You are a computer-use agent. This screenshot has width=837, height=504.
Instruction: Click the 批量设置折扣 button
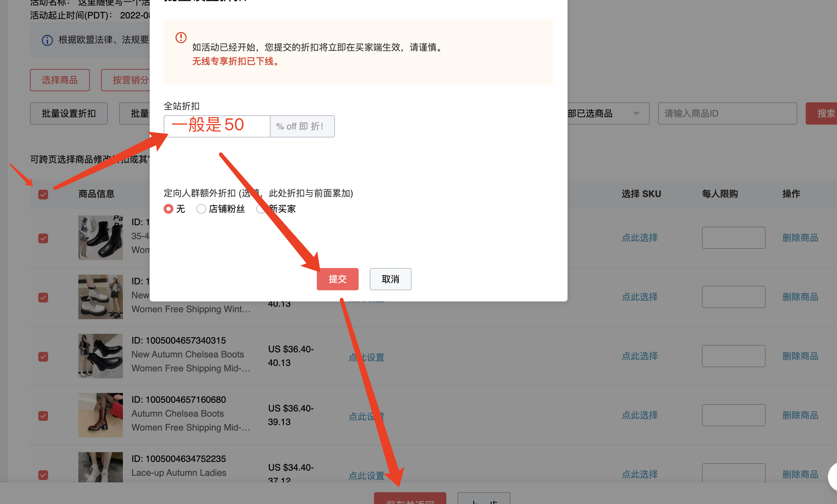[x=69, y=113]
